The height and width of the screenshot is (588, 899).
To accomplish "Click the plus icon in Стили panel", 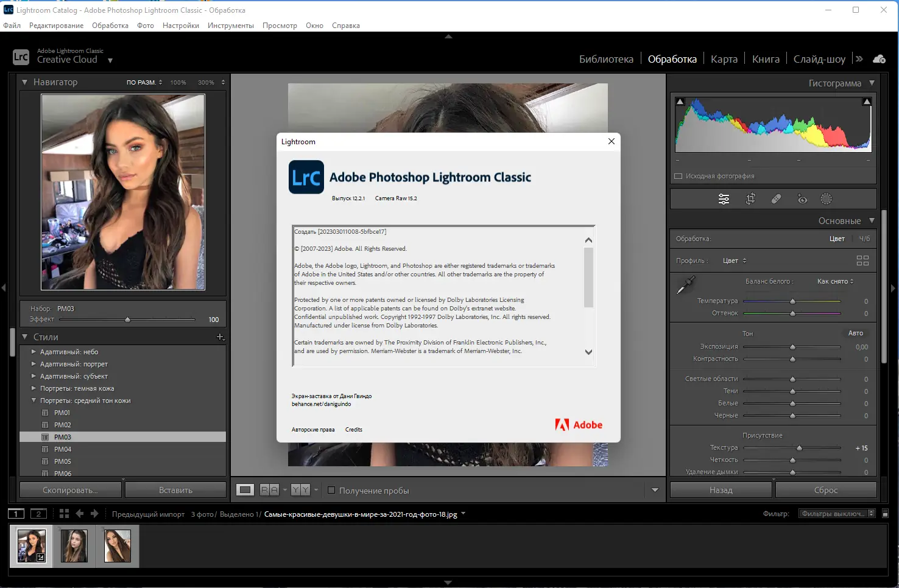I will tap(220, 337).
